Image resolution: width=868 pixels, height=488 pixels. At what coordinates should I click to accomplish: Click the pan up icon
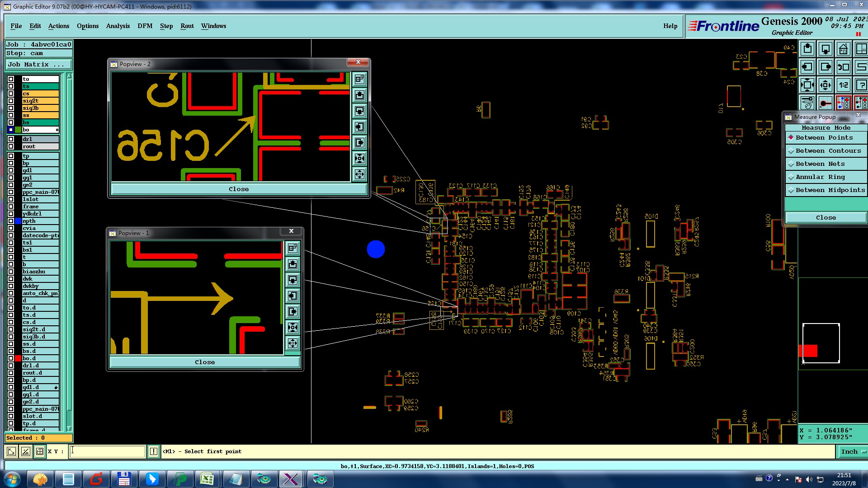807,49
